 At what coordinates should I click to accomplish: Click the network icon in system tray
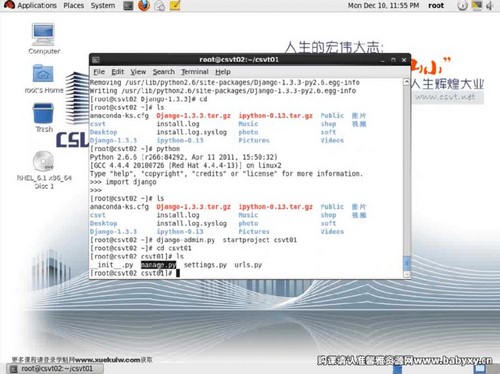click(477, 6)
